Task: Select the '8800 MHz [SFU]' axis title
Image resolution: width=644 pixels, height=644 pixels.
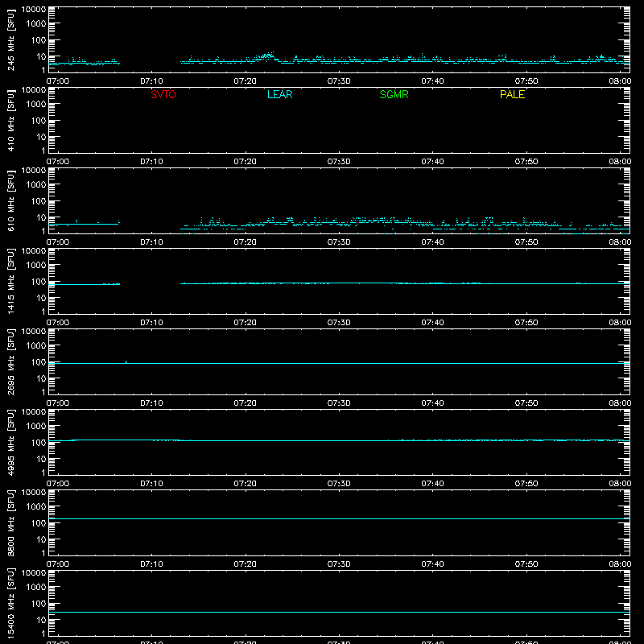Action: [11, 522]
